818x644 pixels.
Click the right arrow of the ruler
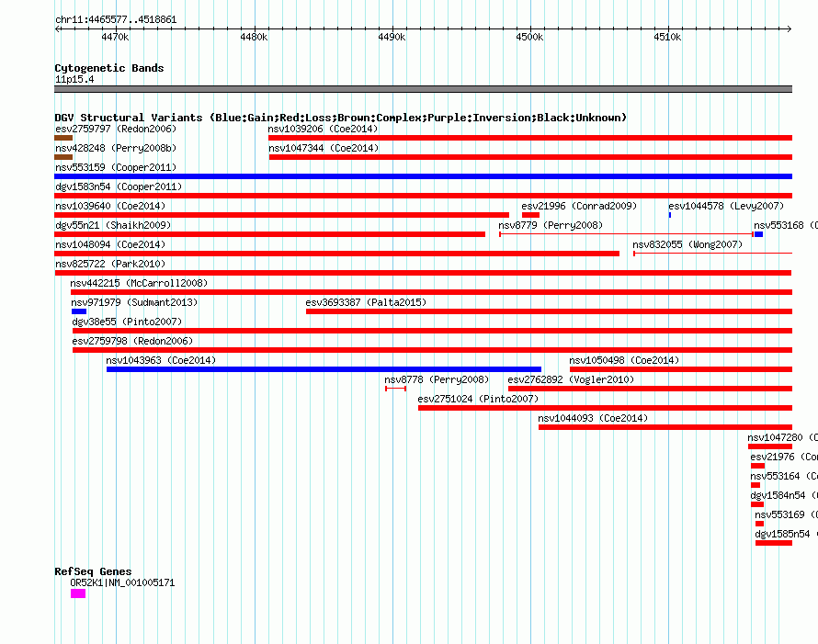click(790, 29)
